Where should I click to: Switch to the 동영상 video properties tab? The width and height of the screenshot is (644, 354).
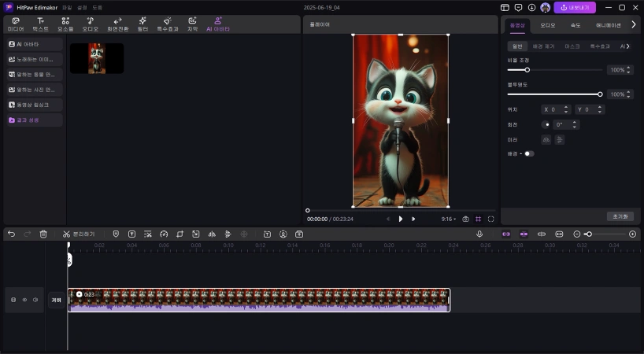(x=517, y=25)
